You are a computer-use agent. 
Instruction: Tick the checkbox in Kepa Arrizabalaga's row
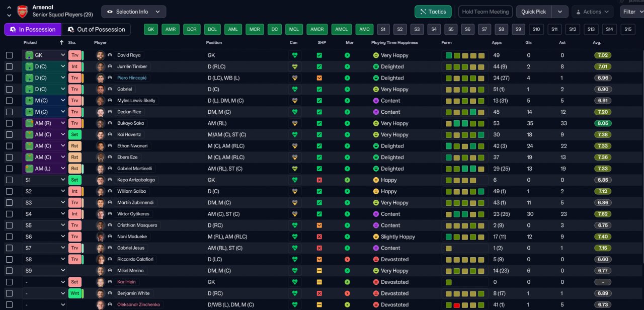click(9, 180)
